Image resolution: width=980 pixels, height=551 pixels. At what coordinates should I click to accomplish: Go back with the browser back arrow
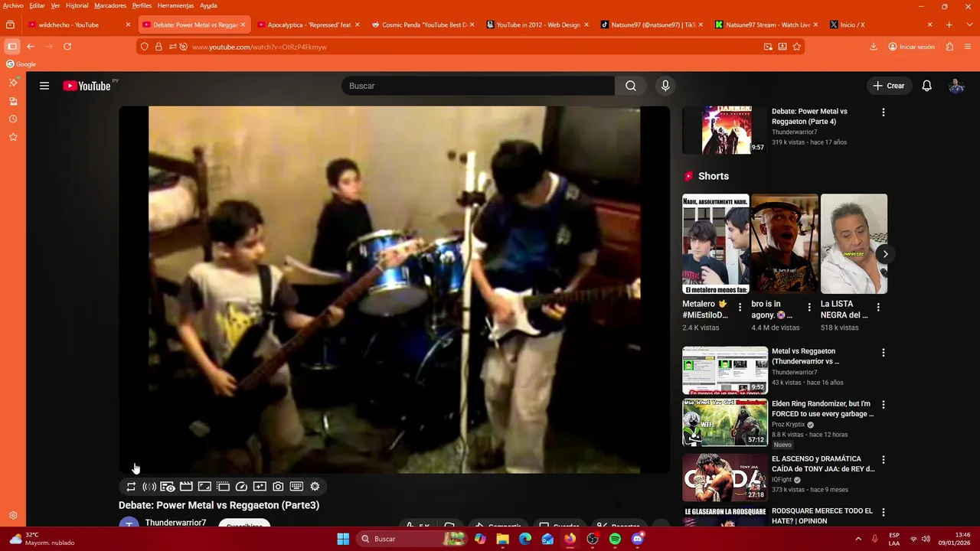coord(31,47)
